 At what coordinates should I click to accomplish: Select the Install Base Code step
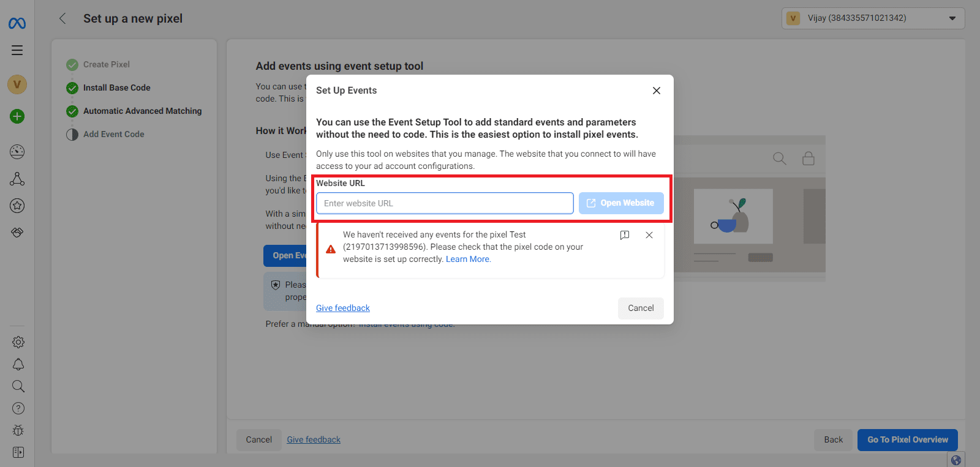[x=117, y=88]
